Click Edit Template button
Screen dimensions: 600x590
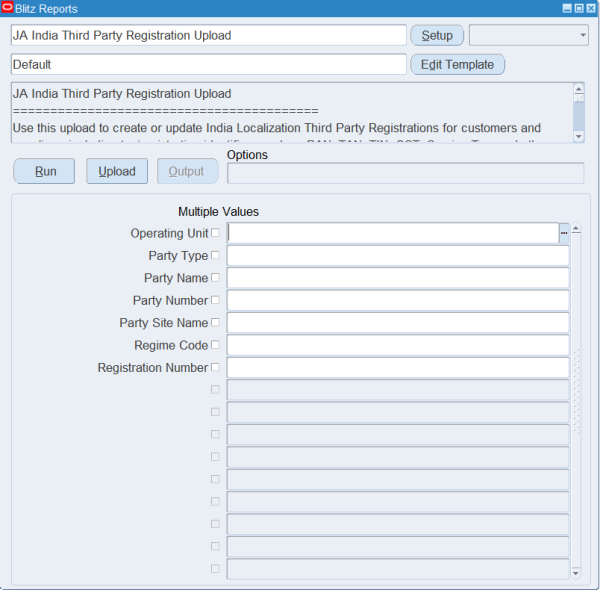pyautogui.click(x=457, y=64)
